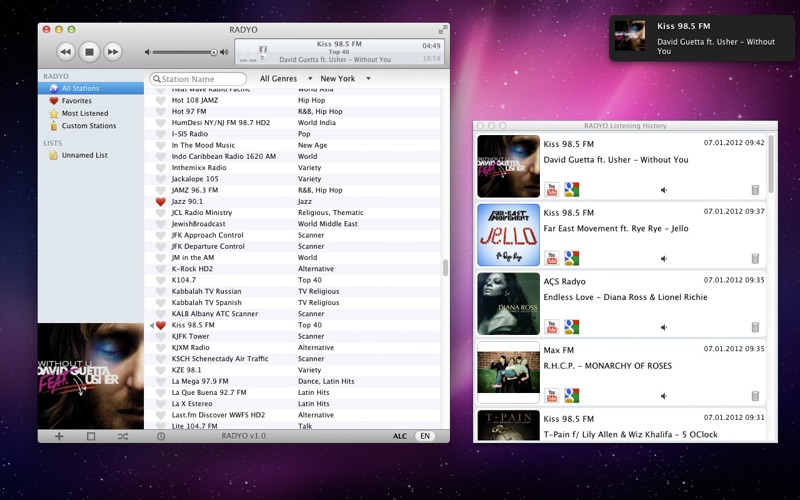Stop playback with the stop button
This screenshot has width=800, height=500.
[x=89, y=52]
